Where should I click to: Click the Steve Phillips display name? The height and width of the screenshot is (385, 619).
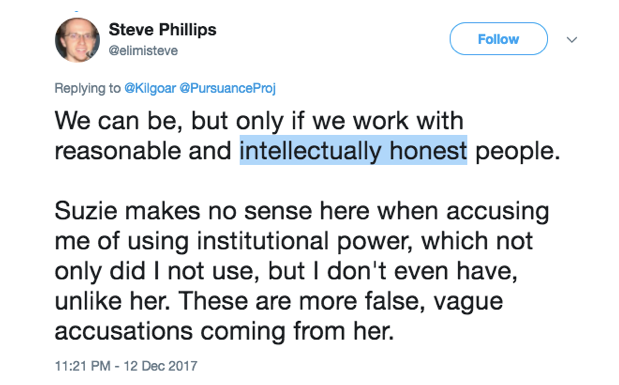click(x=162, y=30)
